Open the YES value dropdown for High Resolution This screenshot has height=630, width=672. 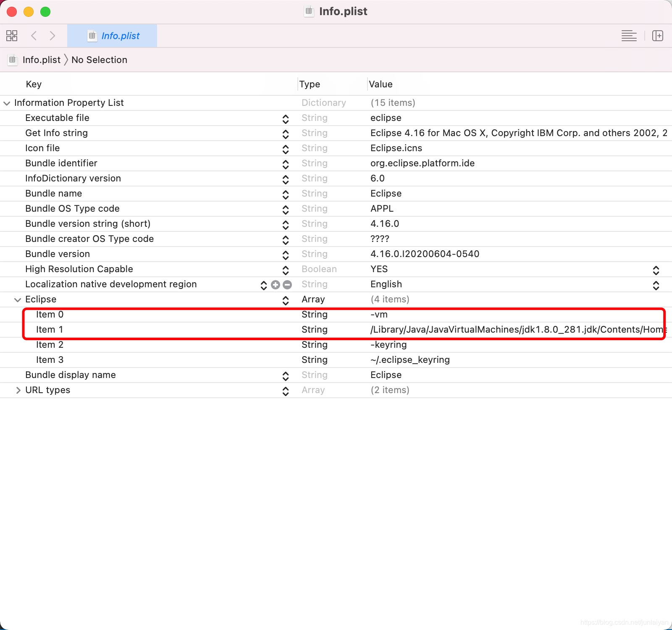tap(656, 270)
